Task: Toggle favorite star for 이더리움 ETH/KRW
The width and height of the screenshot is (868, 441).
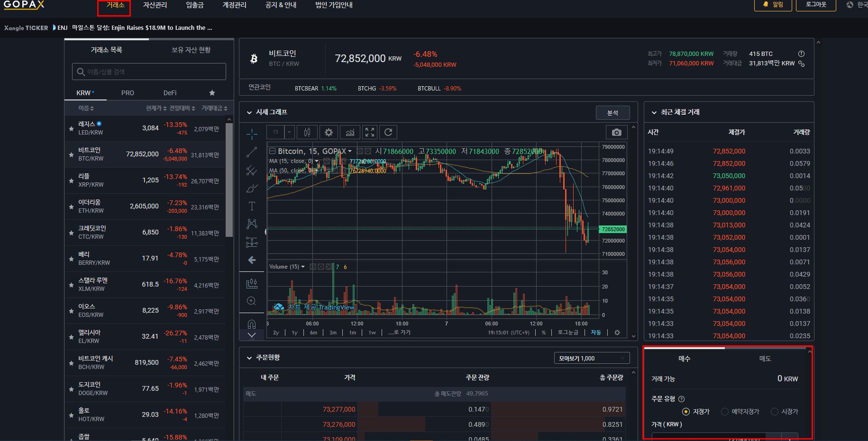Action: point(71,207)
